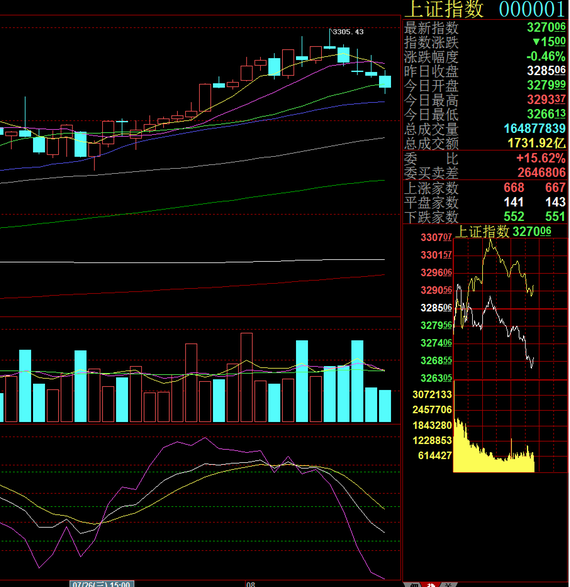Click the 总成交额 1731.92亿 value
The image size is (570, 587).
(x=536, y=143)
